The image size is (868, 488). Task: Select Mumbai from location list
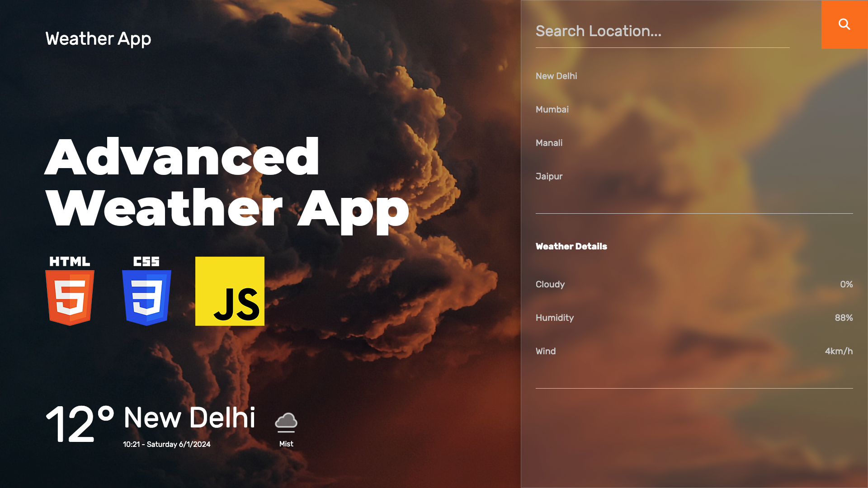(552, 109)
